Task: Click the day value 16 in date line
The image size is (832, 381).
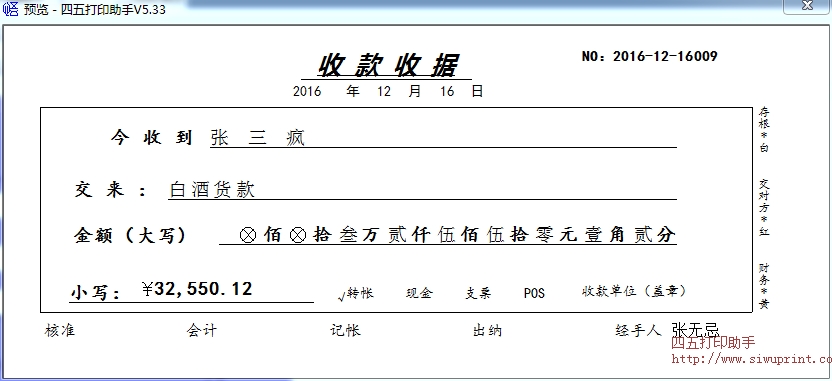Action: click(x=447, y=91)
